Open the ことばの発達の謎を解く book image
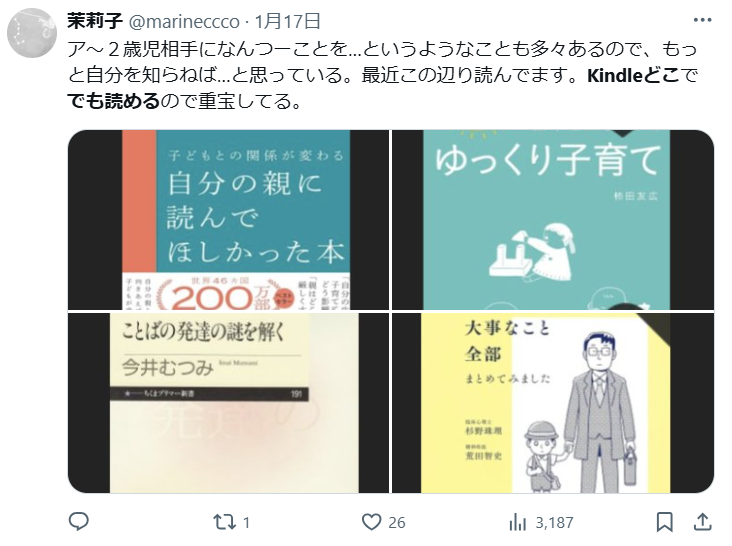The height and width of the screenshot is (546, 732). click(228, 403)
